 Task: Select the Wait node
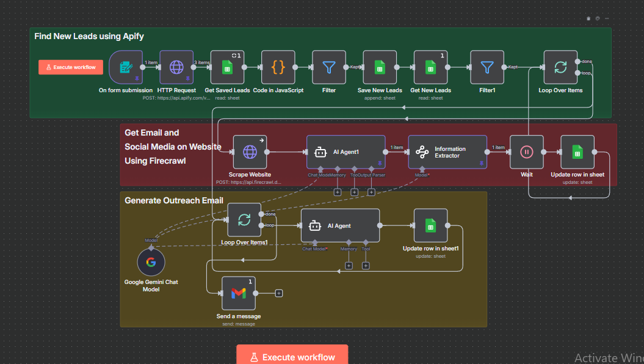coord(527,151)
